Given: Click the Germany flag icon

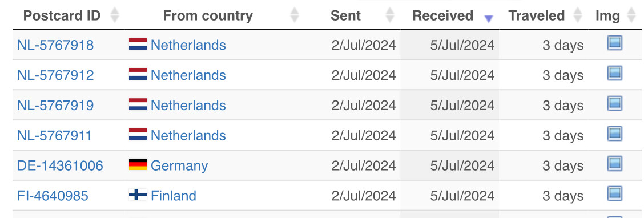Looking at the screenshot, I should 138,164.
